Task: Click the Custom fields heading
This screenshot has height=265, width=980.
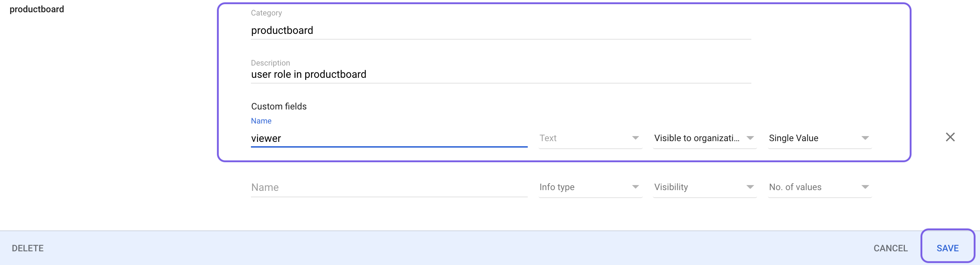Action: tap(279, 106)
